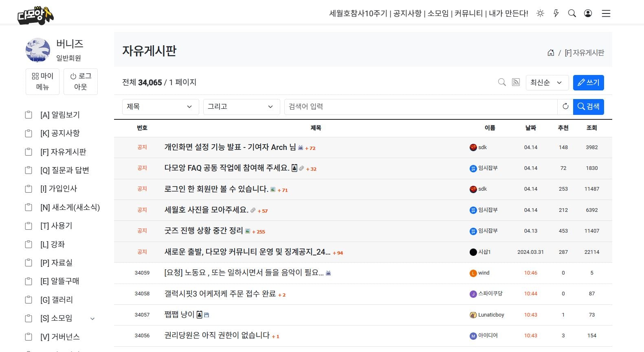Click wind user avatar icon
Image resolution: width=644 pixels, height=352 pixels.
click(473, 273)
